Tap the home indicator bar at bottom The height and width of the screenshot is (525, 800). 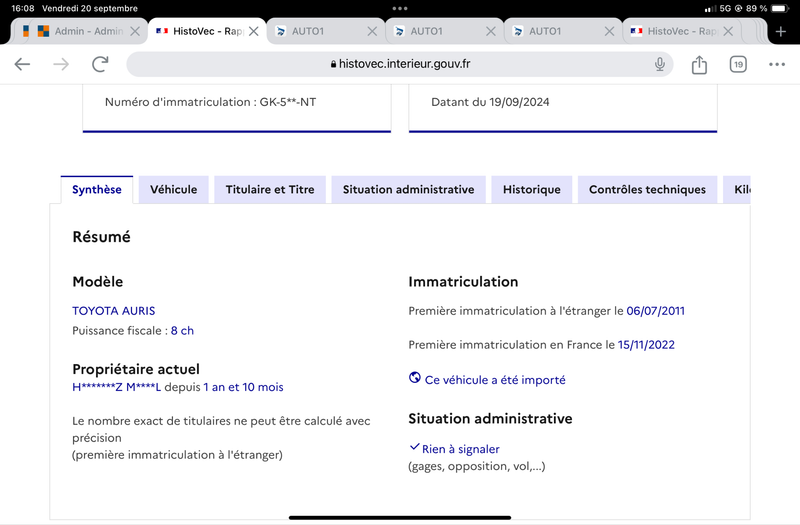(400, 517)
